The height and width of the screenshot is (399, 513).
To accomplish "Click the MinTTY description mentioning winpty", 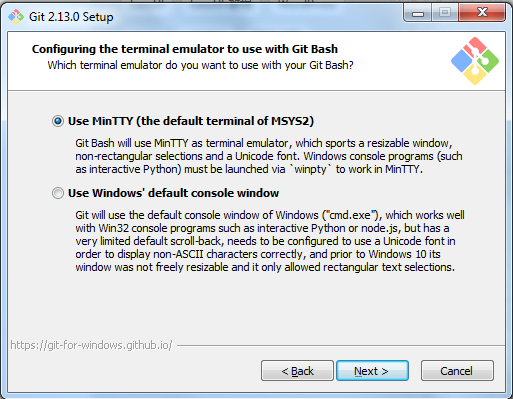I will [x=269, y=156].
